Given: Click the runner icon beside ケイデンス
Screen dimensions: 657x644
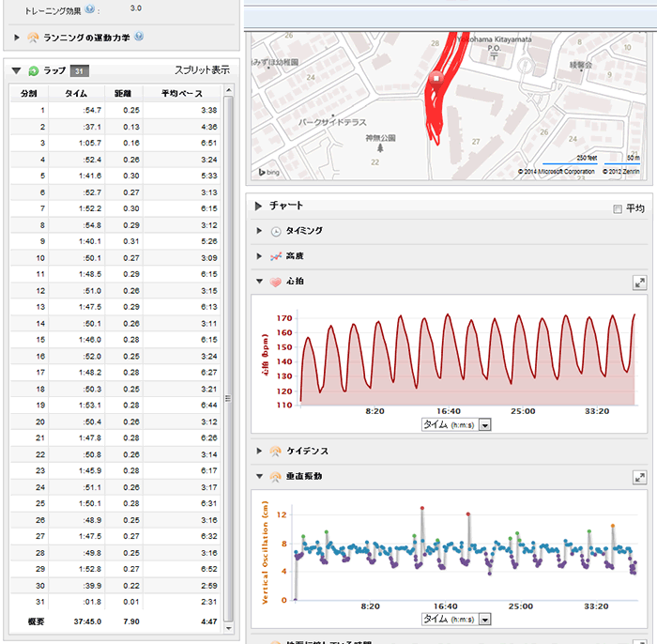Looking at the screenshot, I should 276,452.
